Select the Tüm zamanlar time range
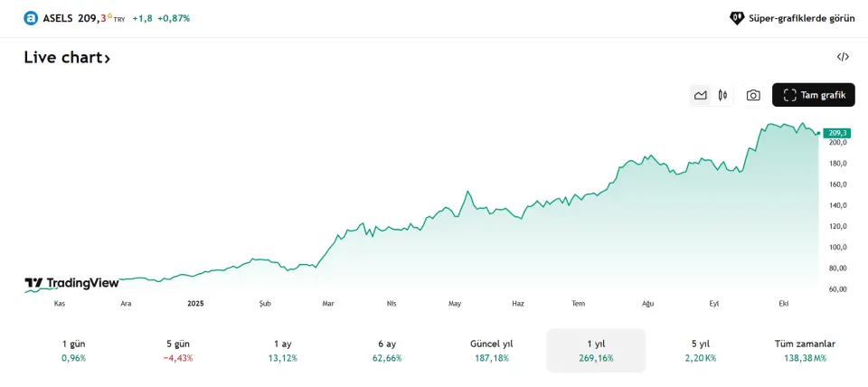Image resolution: width=868 pixels, height=387 pixels. 805,350
